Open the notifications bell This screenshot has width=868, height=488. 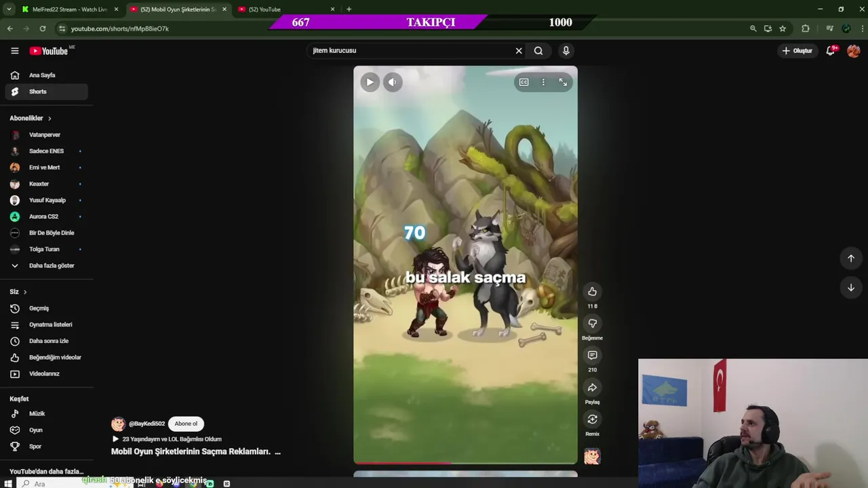pos(830,51)
